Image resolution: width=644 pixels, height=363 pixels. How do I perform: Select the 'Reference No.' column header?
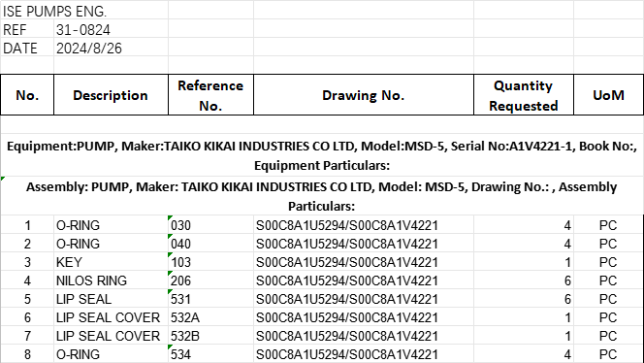coord(210,95)
